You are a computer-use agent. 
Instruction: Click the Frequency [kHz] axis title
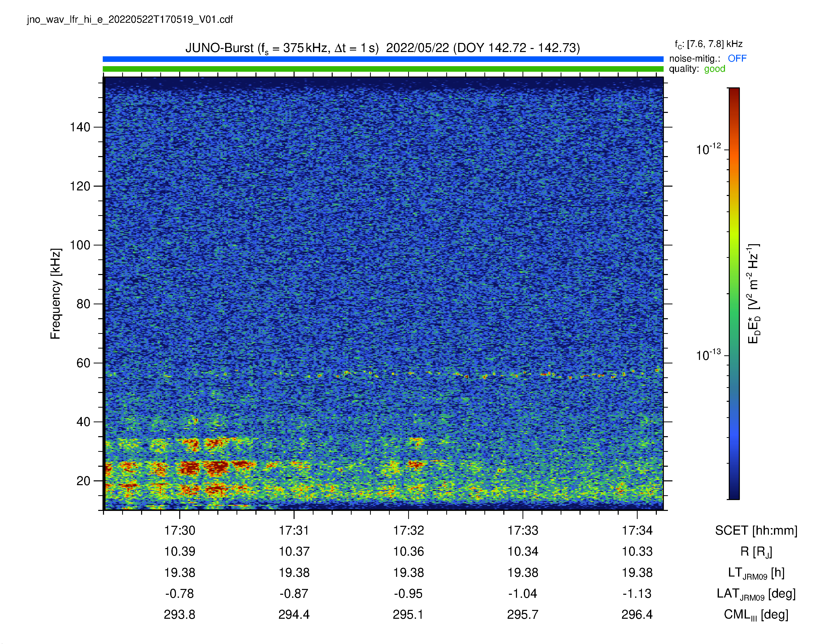(x=55, y=294)
